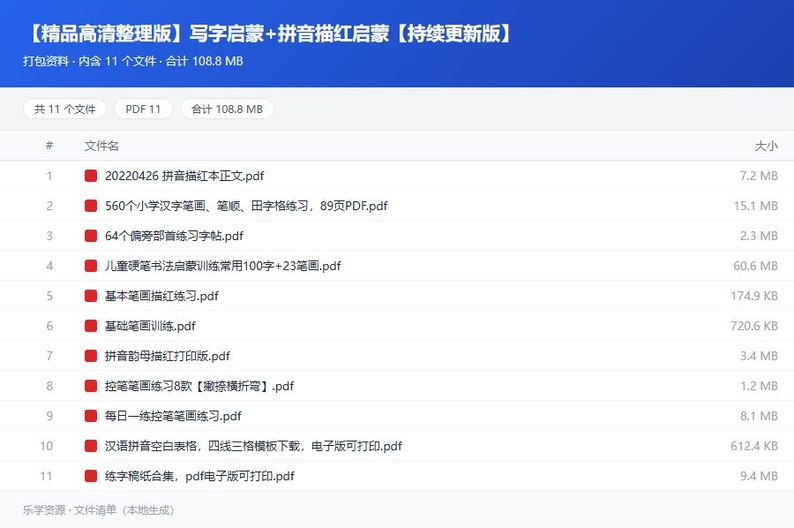Click the red PDF icon beside 560个小学汉字笔画 file
Viewport: 794px width, 528px height.
91,206
